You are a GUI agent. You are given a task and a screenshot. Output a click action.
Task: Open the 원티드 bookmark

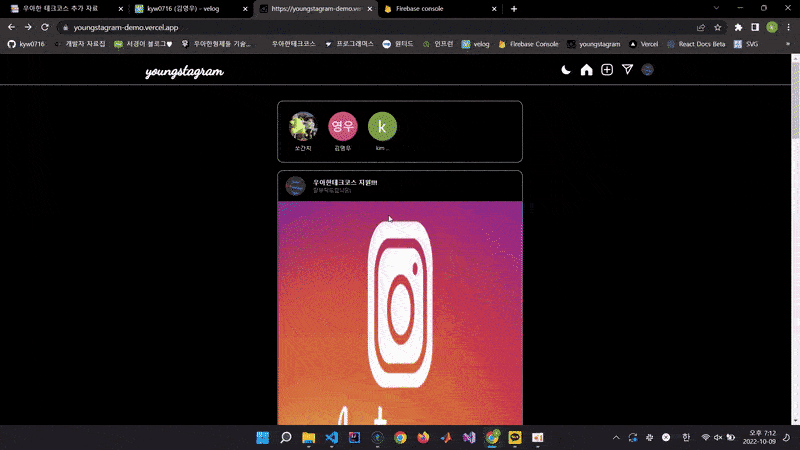pyautogui.click(x=398, y=44)
